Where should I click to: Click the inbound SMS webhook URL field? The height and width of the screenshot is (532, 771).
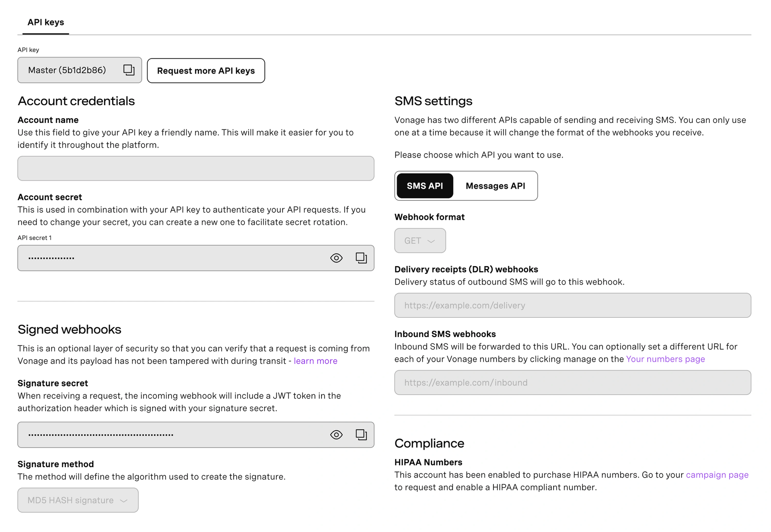[573, 383]
